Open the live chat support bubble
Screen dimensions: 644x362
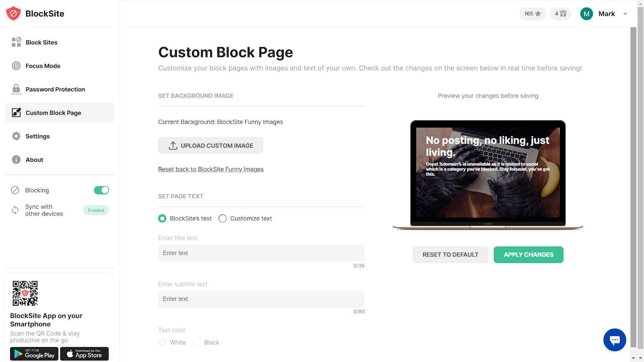click(x=615, y=340)
